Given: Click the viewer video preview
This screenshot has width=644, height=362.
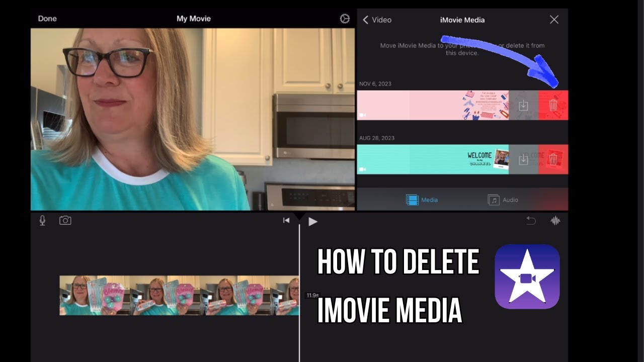Looking at the screenshot, I should (193, 119).
